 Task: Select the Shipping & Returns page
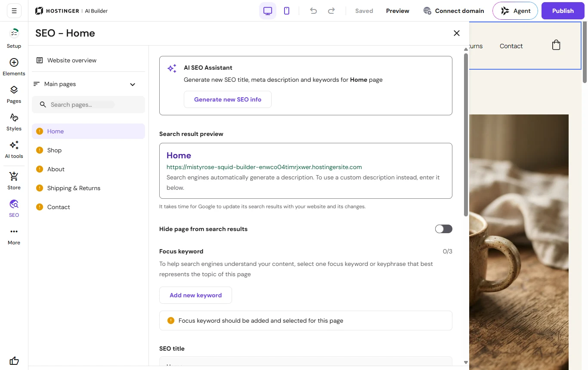tap(88, 188)
